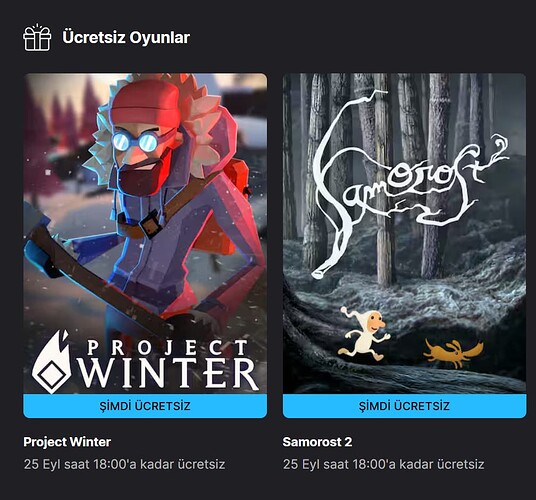Click the orange dog on Samorost cover

pyautogui.click(x=453, y=353)
